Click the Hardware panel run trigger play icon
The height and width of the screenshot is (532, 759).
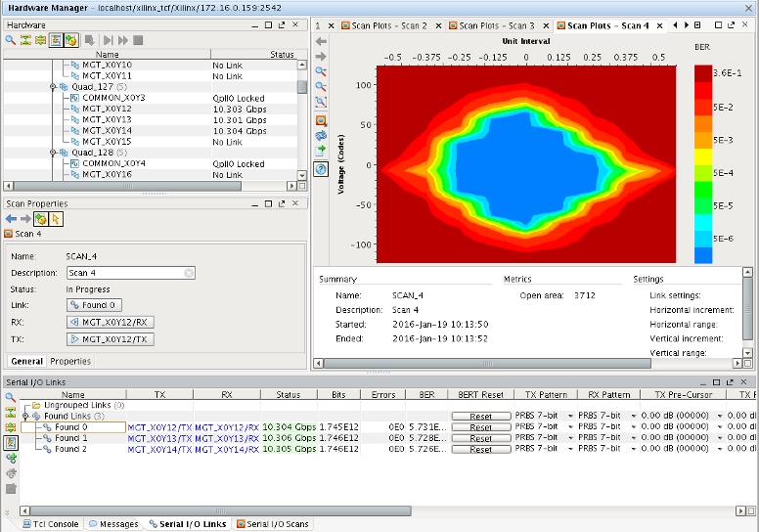(108, 40)
